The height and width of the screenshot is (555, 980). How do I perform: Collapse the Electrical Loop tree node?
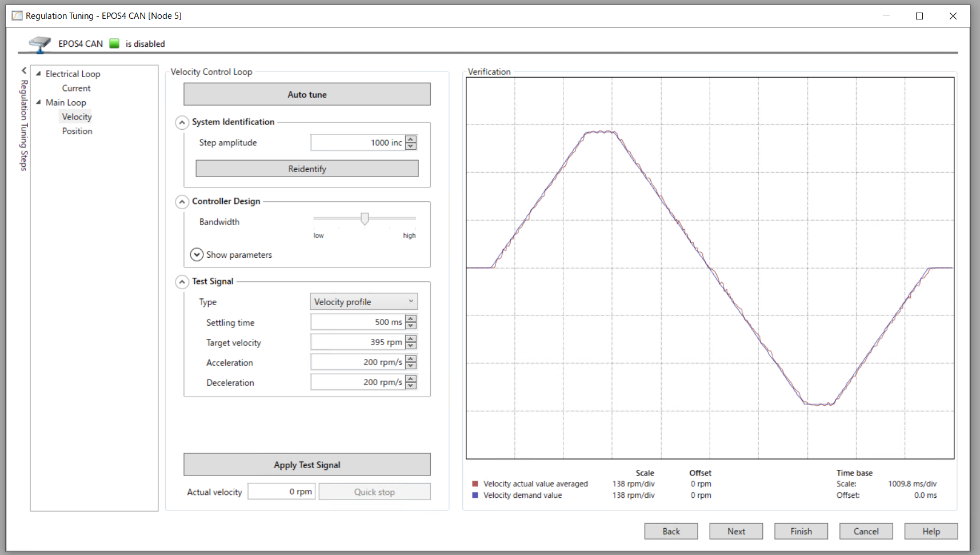click(x=38, y=74)
